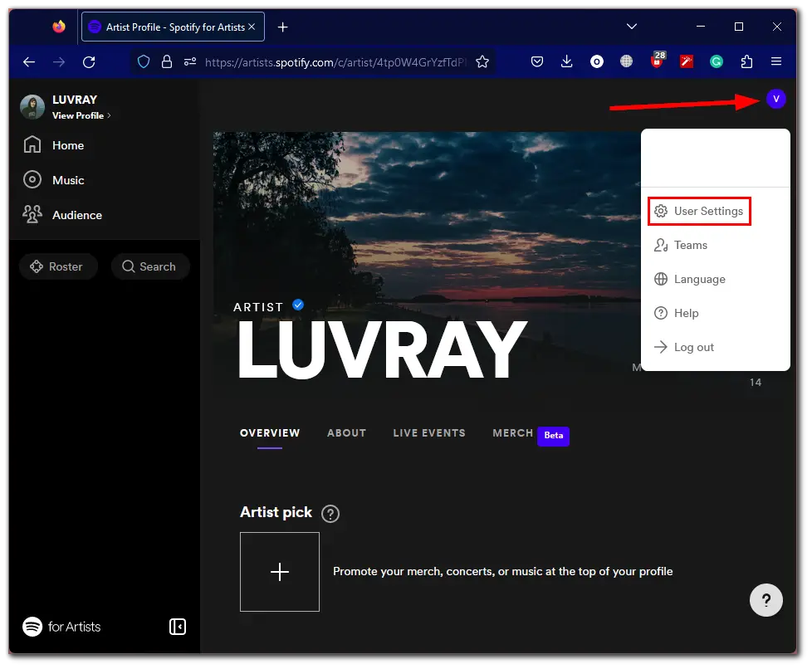Open the purple V user account avatar
The image size is (812, 669).
[775, 99]
